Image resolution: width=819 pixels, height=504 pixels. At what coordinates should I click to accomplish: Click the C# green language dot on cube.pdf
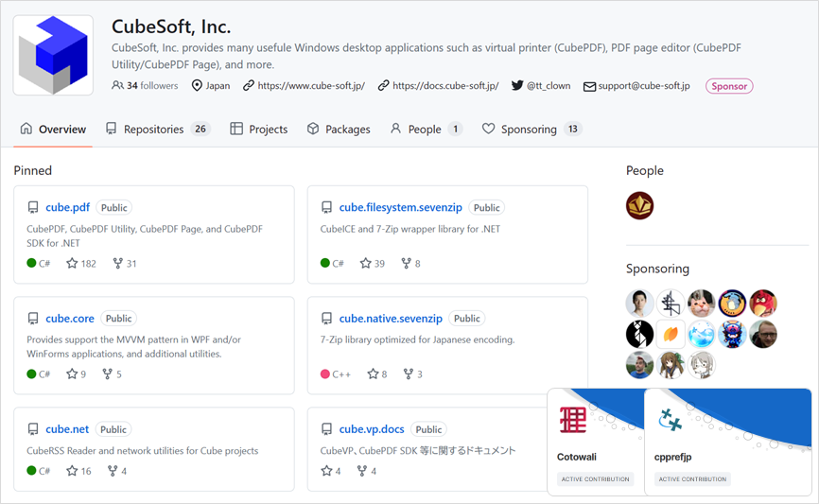click(x=31, y=263)
